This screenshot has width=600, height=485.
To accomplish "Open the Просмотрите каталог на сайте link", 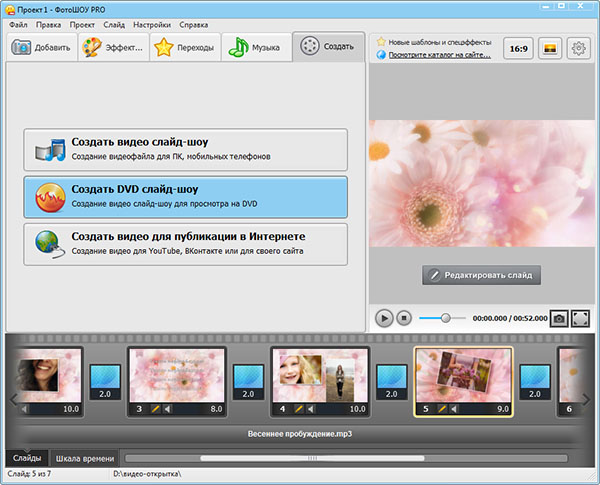I will pos(432,55).
